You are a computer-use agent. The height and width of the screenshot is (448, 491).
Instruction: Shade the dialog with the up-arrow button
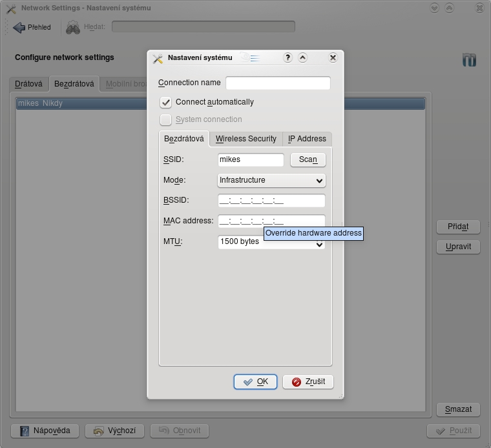(x=303, y=57)
